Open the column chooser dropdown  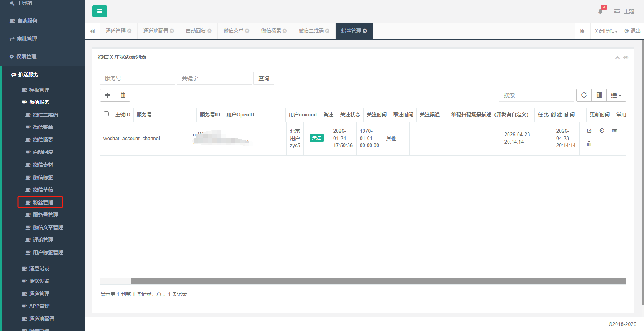coord(616,95)
